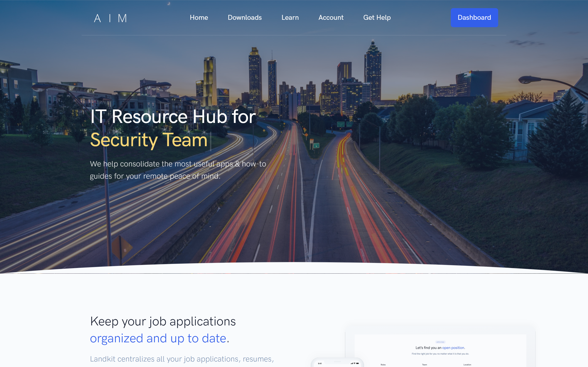
Task: Click the hero paragraph about consolidating apps
Action: [178, 170]
